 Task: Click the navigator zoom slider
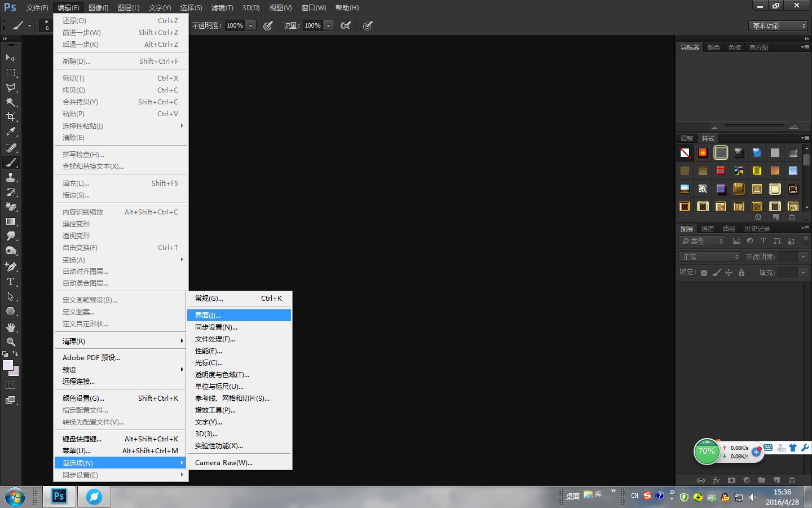click(x=754, y=126)
